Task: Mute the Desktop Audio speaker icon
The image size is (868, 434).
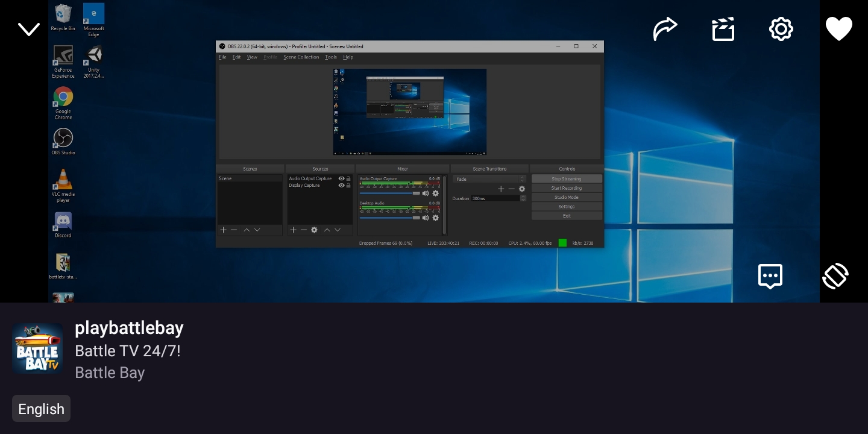Action: tap(426, 218)
